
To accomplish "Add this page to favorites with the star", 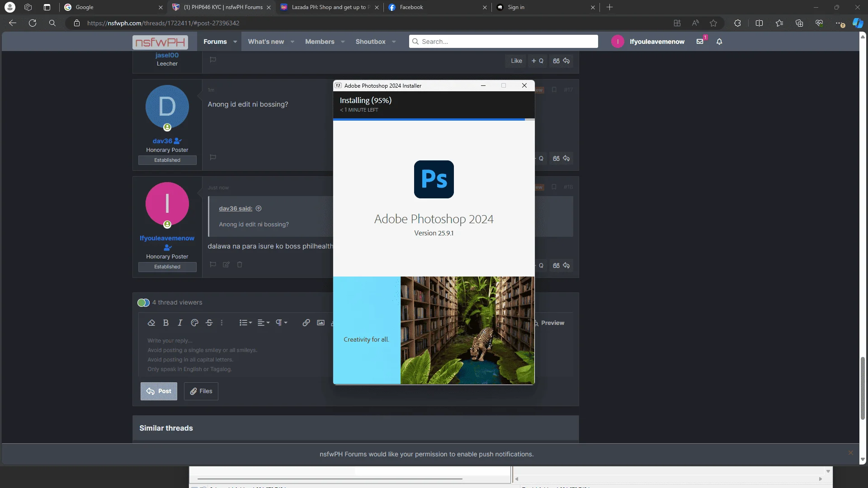I will click(713, 23).
